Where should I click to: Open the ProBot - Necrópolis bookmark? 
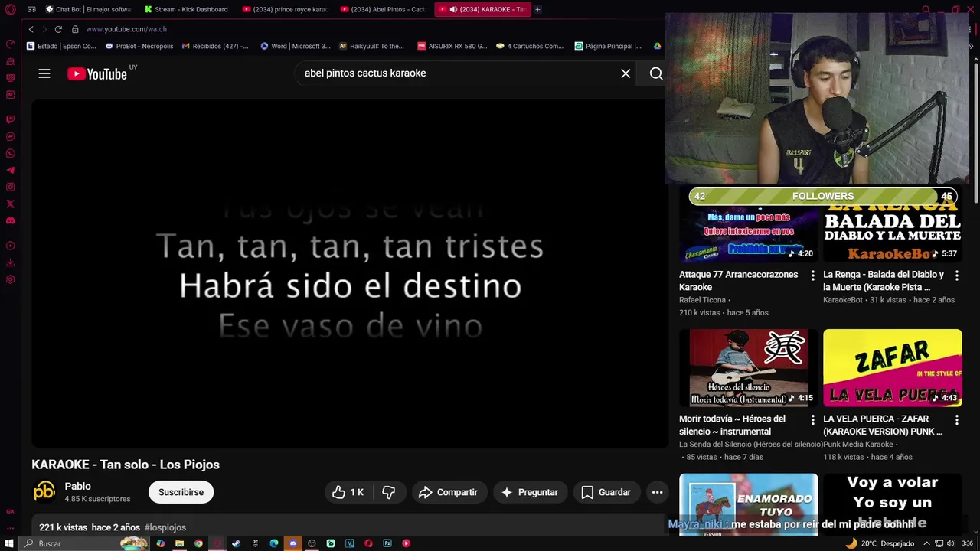139,46
